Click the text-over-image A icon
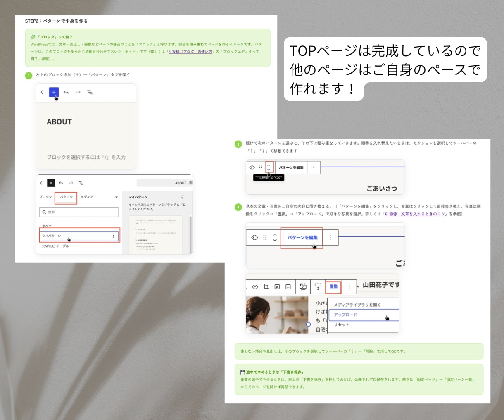Screen dimensions: 504x420 pyautogui.click(x=277, y=286)
